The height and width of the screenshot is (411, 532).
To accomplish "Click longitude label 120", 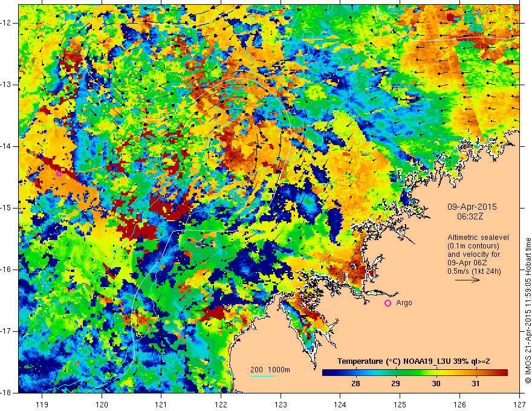I will [x=102, y=404].
